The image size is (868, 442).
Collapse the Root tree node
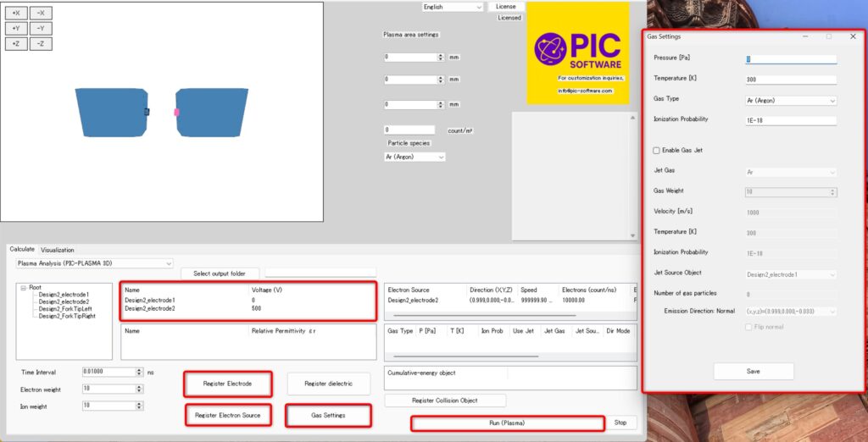coord(23,287)
